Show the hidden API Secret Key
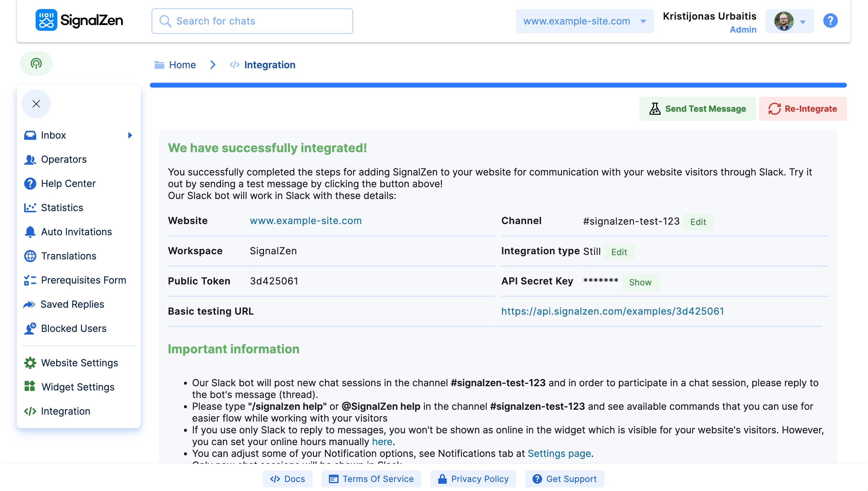Screen dimensions: 868x491 coord(640,282)
